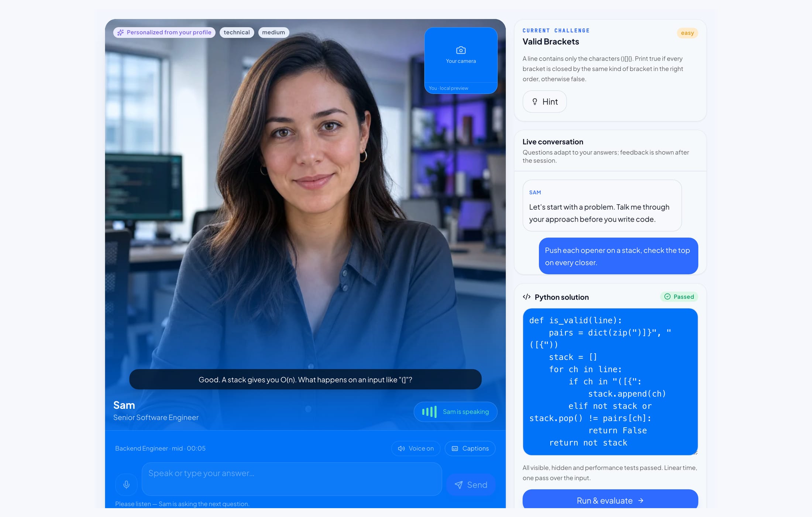Click the Senior Software Engineer subtitle
This screenshot has width=812, height=517.
[156, 417]
